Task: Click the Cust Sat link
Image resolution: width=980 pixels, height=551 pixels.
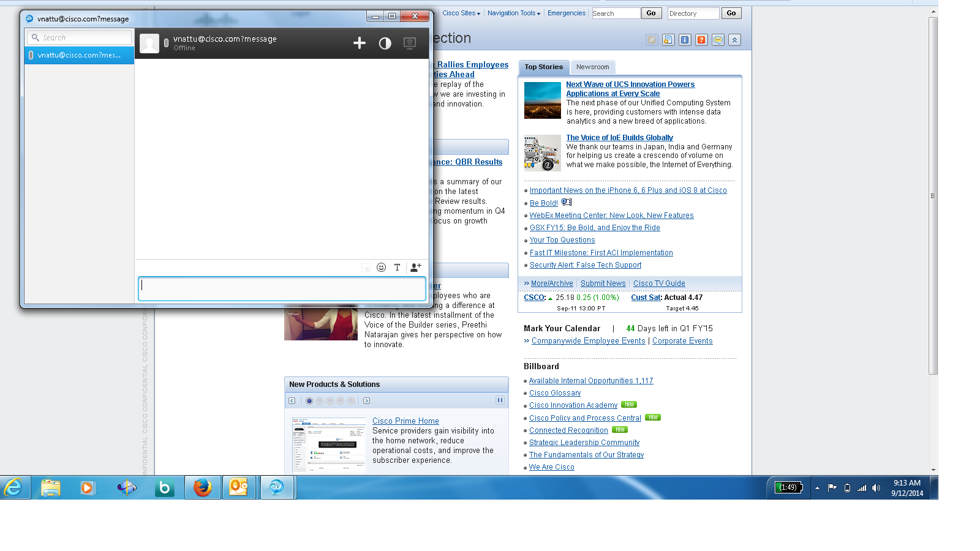Action: point(646,298)
